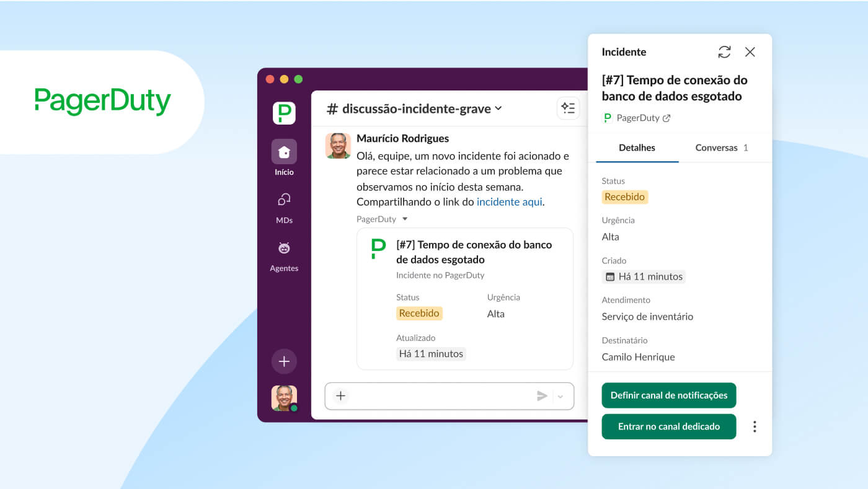
Task: Click the Recebido status in panel
Action: tap(625, 196)
